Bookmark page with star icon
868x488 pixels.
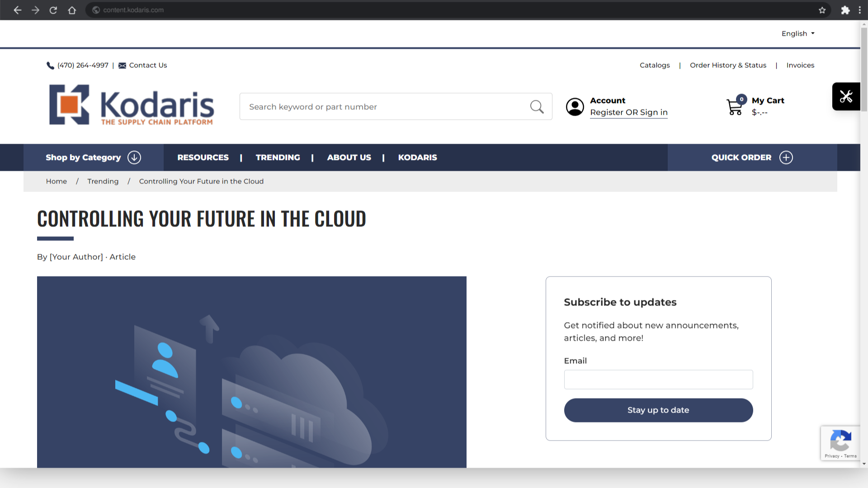pyautogui.click(x=822, y=10)
